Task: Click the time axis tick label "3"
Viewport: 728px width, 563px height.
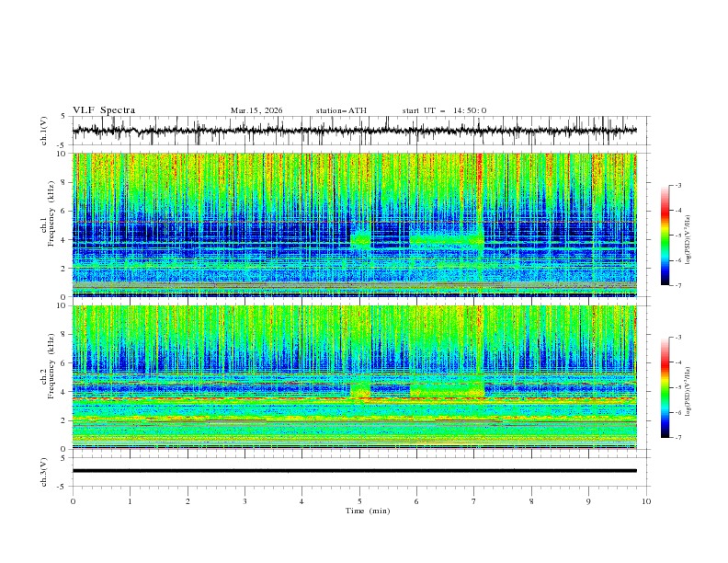Action: click(x=245, y=501)
